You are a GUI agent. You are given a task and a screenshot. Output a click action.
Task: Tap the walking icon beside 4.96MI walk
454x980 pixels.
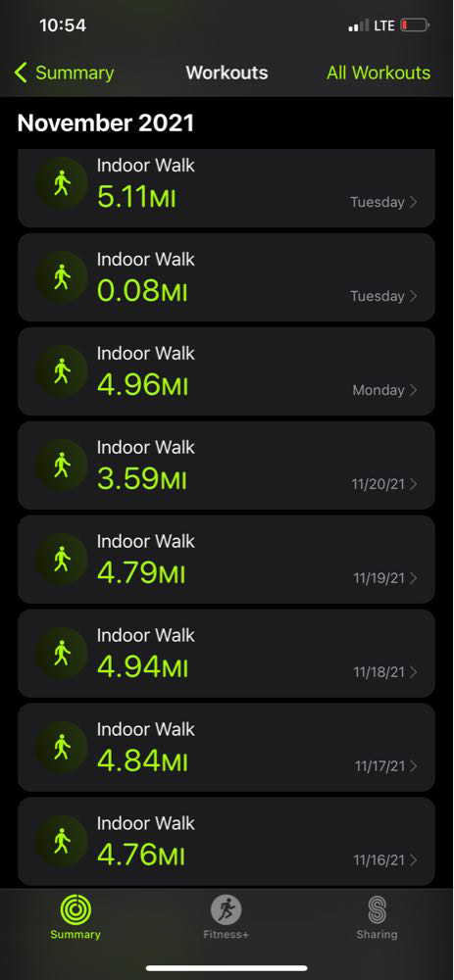point(61,371)
